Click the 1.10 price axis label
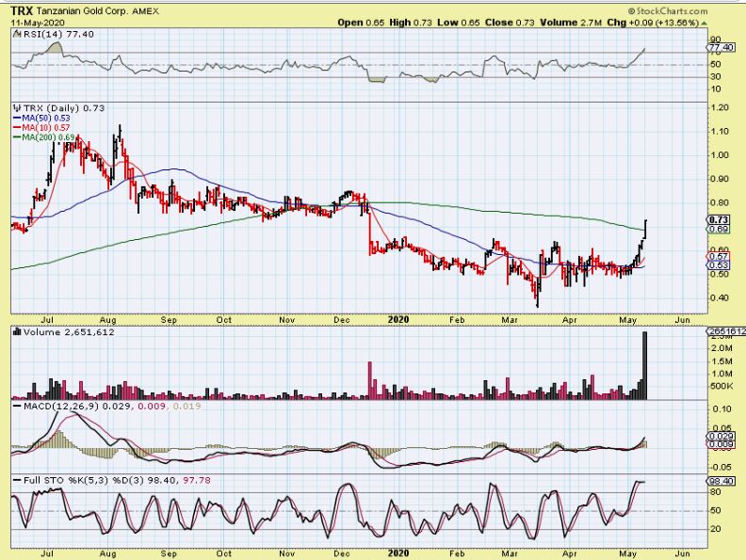 [x=719, y=131]
